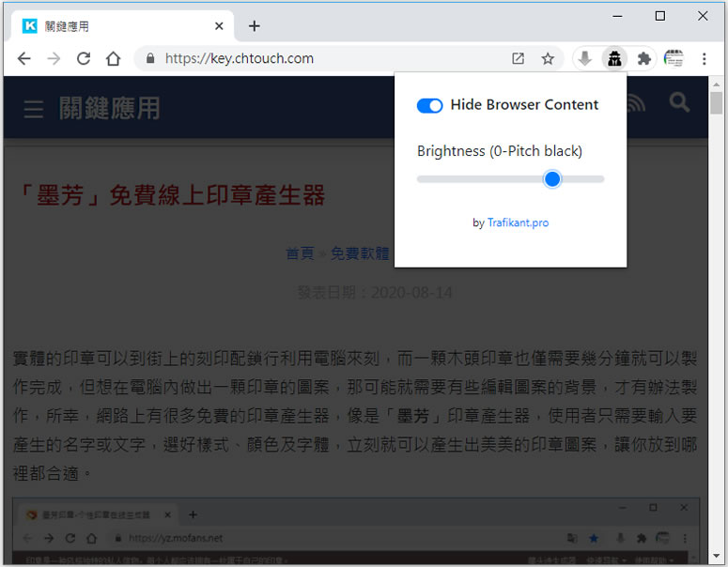Image resolution: width=728 pixels, height=567 pixels.
Task: Go to the browser home page
Action: [x=113, y=58]
